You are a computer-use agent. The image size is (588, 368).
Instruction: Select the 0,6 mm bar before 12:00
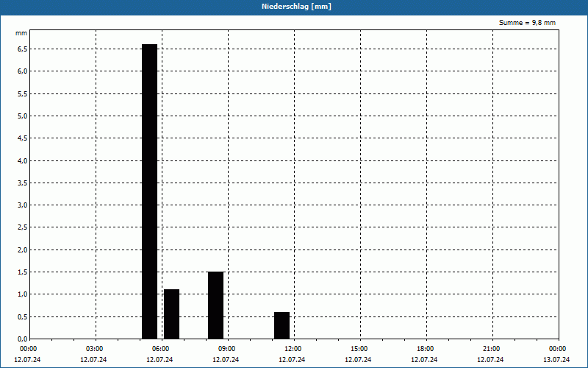pyautogui.click(x=282, y=325)
